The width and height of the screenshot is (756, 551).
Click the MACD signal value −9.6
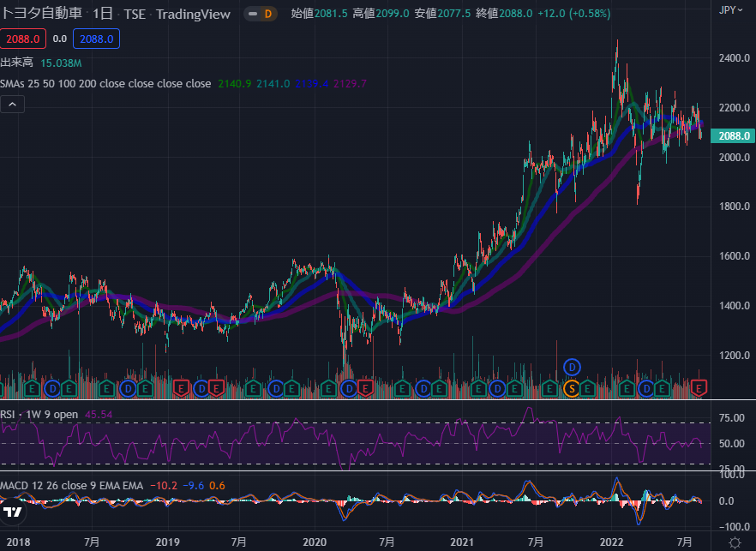[194, 485]
